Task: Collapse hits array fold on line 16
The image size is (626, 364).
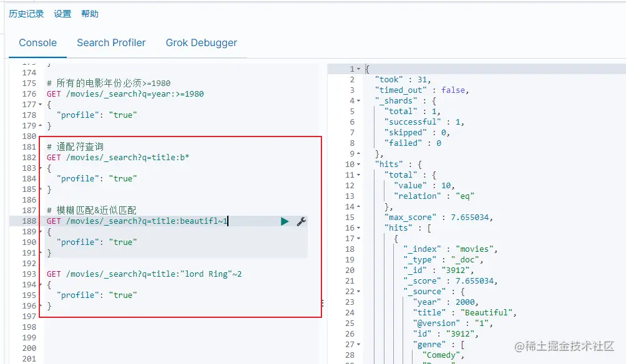Action: [358, 228]
